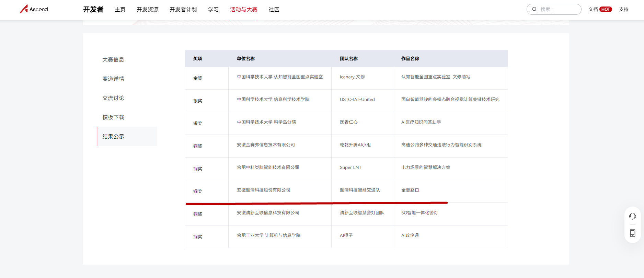Focus the 搜索 search input field

pyautogui.click(x=554, y=9)
